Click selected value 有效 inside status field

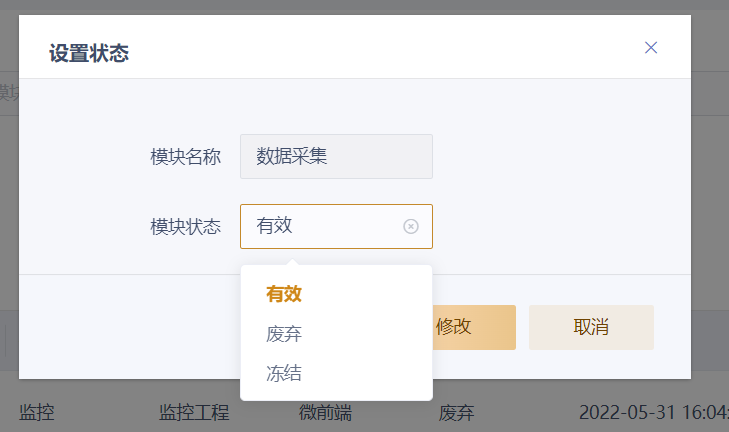(x=274, y=226)
